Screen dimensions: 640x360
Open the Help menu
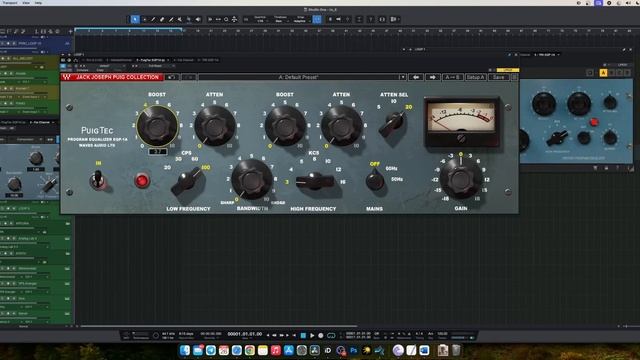38,2
